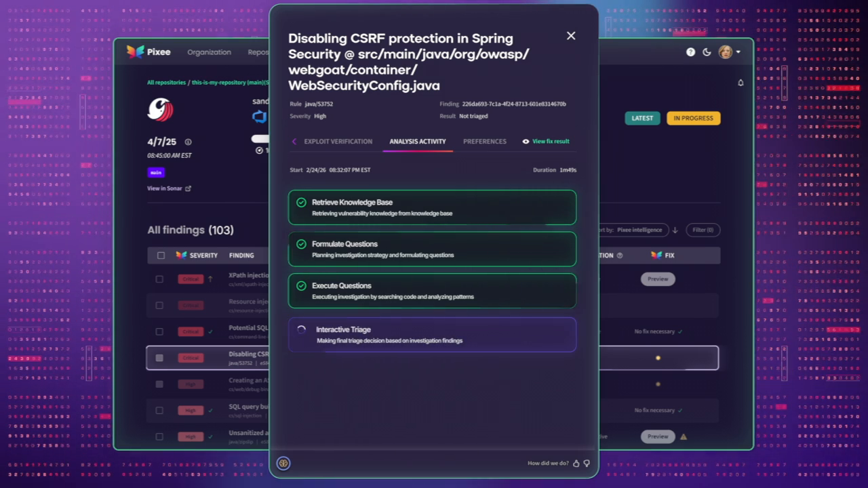Open the help question mark icon
The width and height of the screenshot is (868, 488).
pyautogui.click(x=690, y=52)
